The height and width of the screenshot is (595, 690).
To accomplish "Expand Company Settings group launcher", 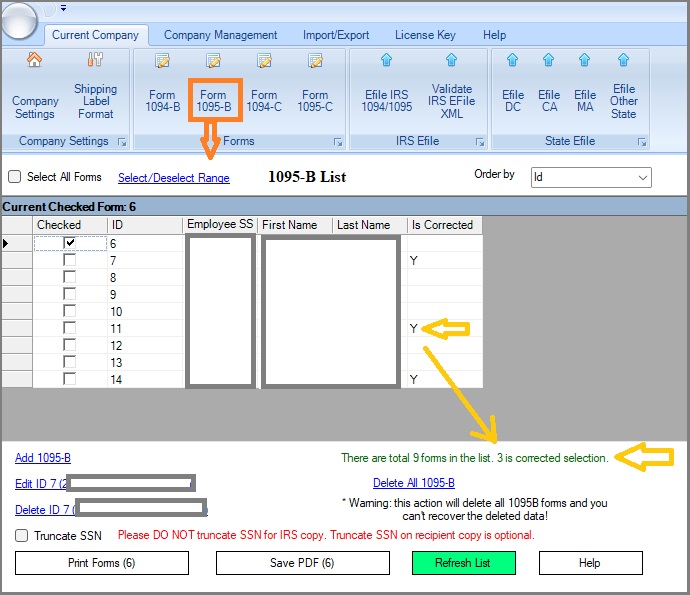I will tap(122, 142).
